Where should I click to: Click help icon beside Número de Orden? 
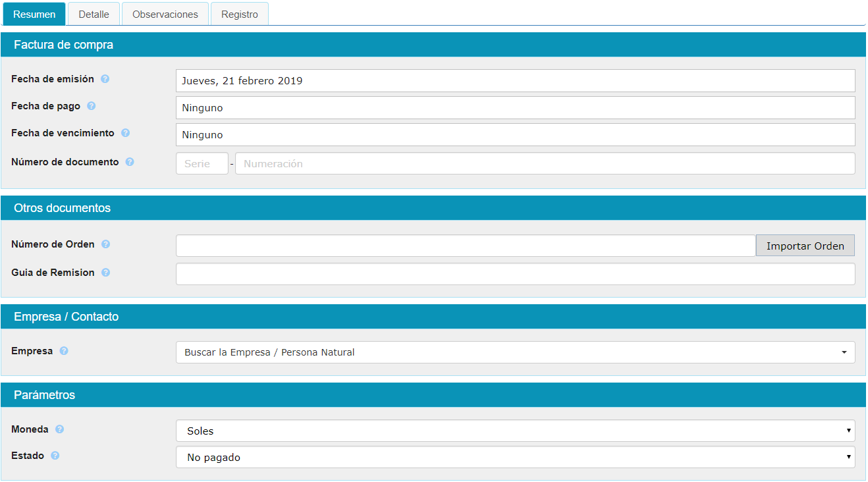point(105,244)
